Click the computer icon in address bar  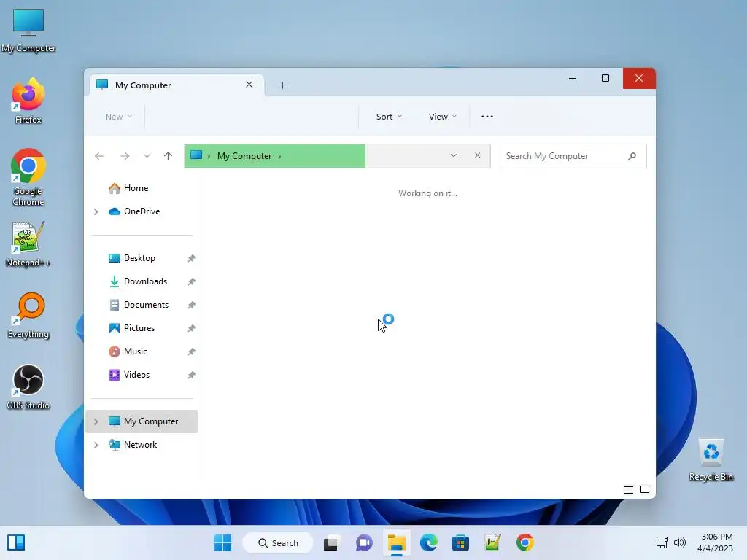(x=196, y=155)
